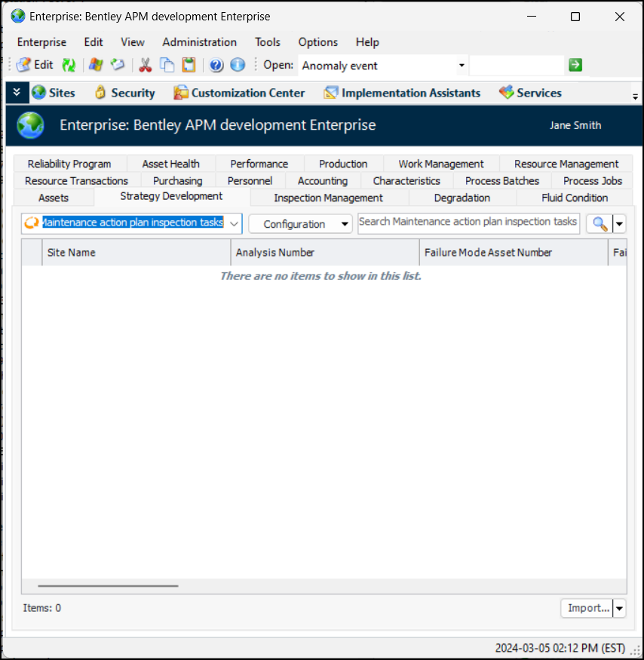
Task: Switch to the Degradation tab
Action: 462,198
